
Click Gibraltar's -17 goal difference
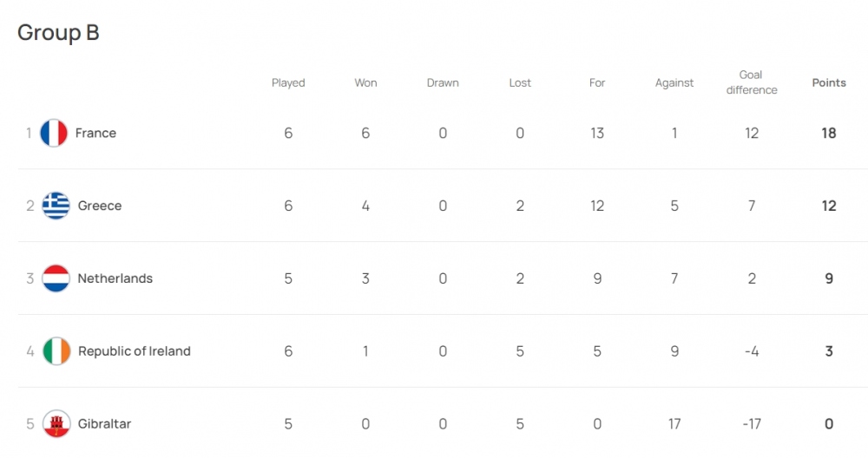[752, 424]
